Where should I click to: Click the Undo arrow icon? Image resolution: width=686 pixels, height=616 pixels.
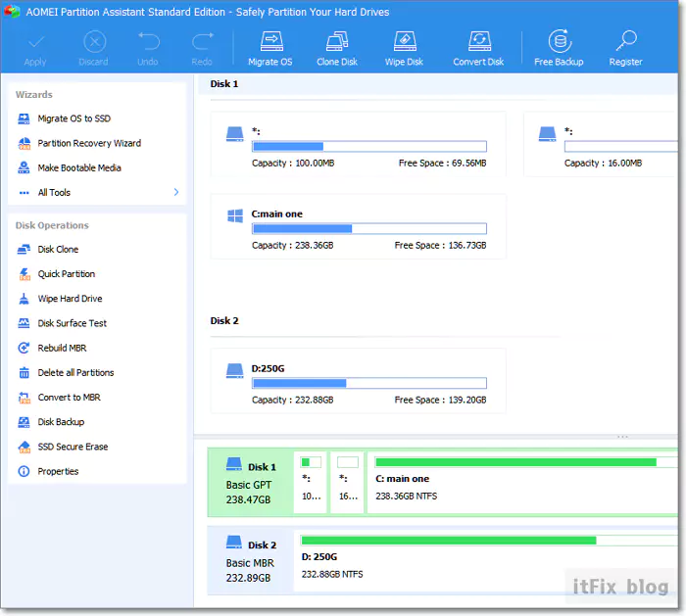pyautogui.click(x=148, y=42)
